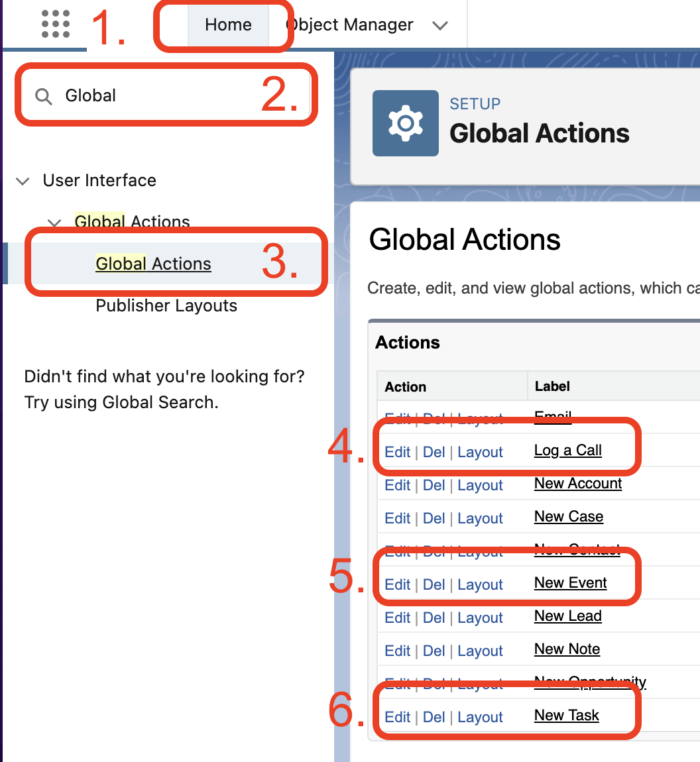
Task: Click Edit for Log a Call
Action: [x=397, y=452]
